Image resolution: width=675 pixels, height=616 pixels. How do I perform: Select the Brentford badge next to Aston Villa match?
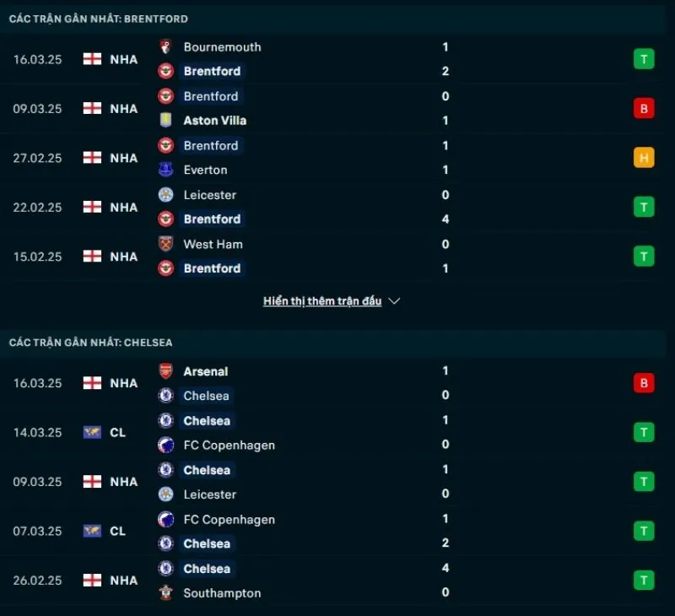[165, 96]
